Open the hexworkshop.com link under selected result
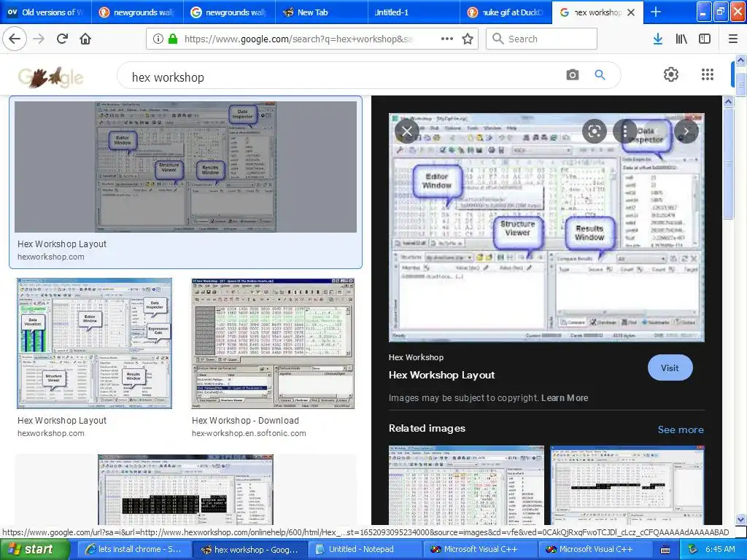Image resolution: width=747 pixels, height=560 pixels. click(x=51, y=257)
